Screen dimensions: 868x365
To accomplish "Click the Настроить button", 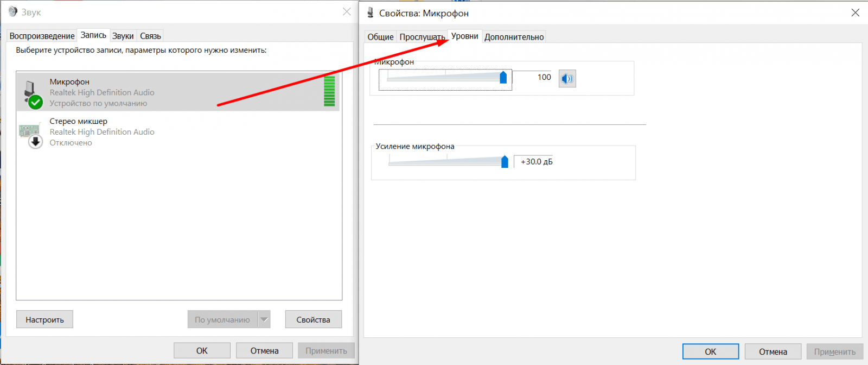I will (44, 319).
